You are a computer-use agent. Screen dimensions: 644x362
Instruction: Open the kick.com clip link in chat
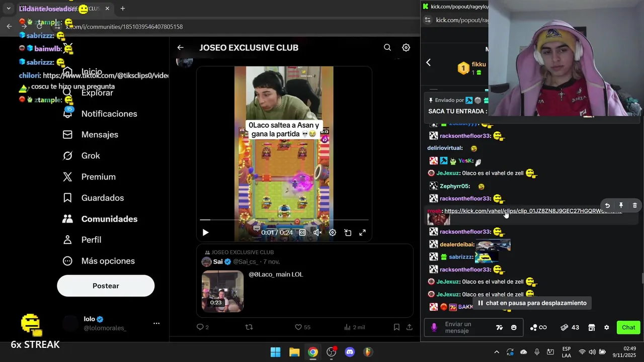533,211
